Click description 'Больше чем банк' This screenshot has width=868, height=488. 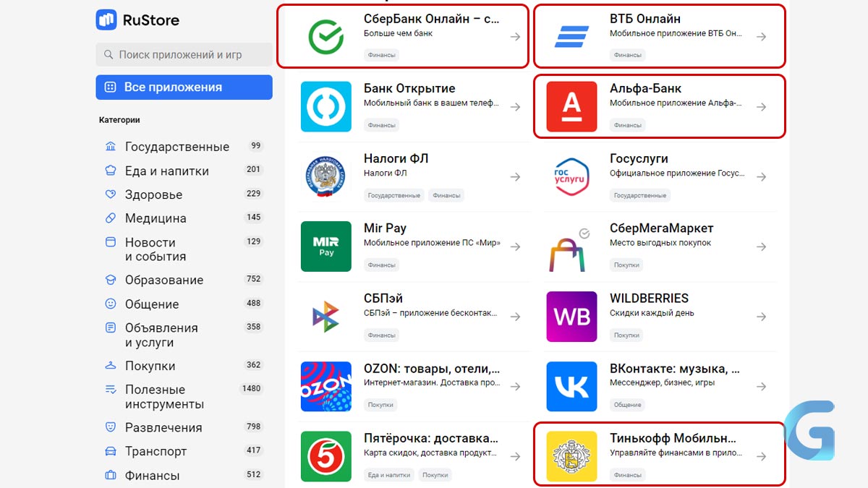(x=398, y=33)
